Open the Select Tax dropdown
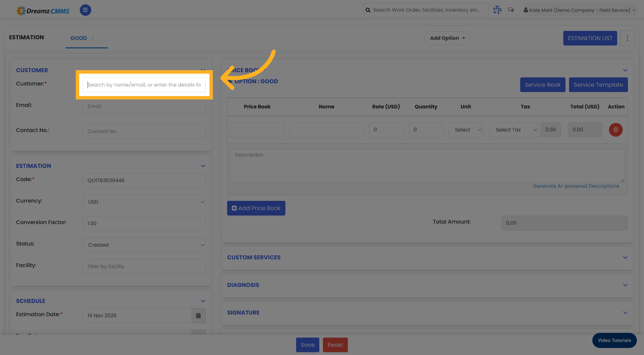This screenshot has height=355, width=644. (514, 130)
